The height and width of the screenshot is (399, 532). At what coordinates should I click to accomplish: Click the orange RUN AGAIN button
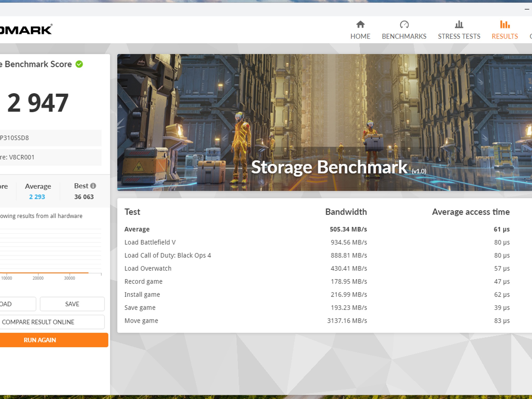(54, 340)
